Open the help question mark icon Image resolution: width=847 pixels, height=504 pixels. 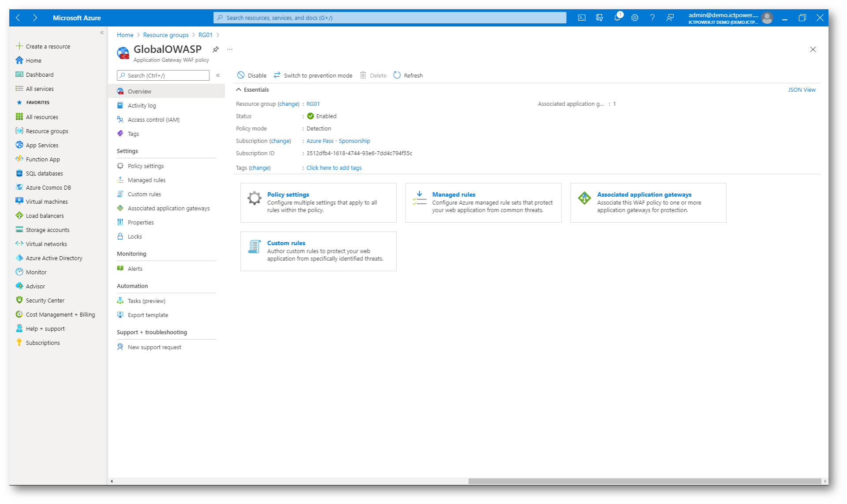point(652,18)
